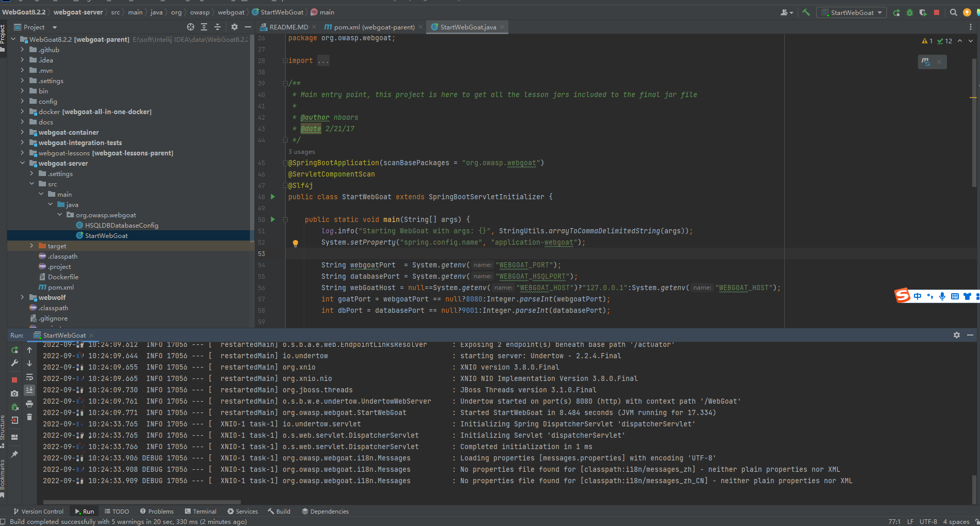Viewport: 980px width, 526px height.
Task: Open the Services tool window
Action: coord(242,512)
